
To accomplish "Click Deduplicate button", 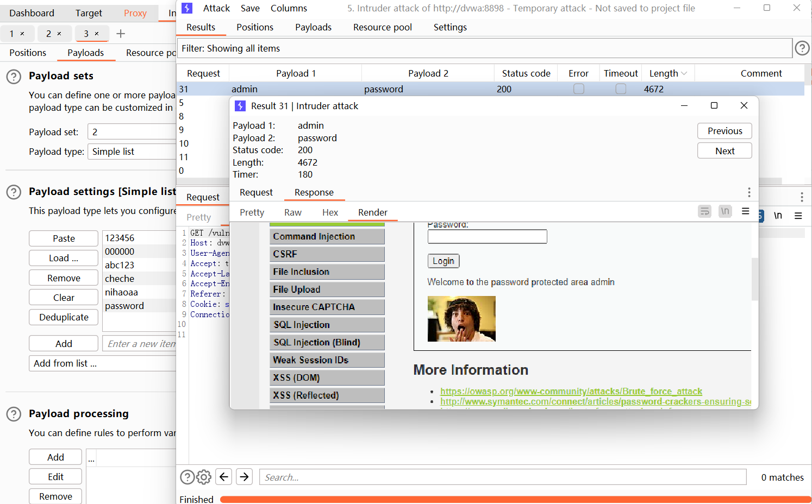I will tap(64, 317).
